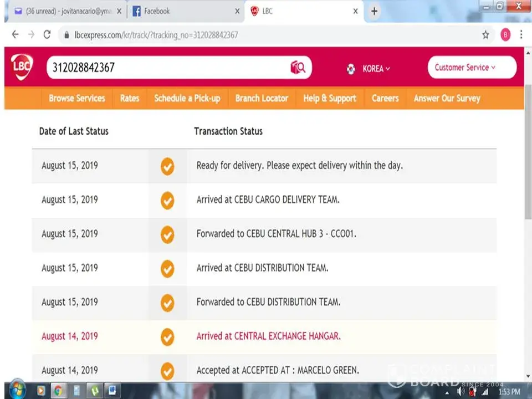This screenshot has width=532, height=399.
Task: Click the scrollbar down arrow
Action: click(x=528, y=376)
